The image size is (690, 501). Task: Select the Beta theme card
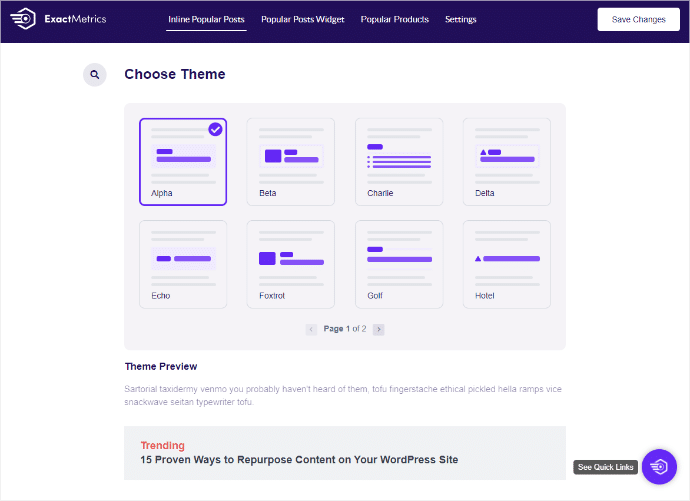tap(290, 162)
